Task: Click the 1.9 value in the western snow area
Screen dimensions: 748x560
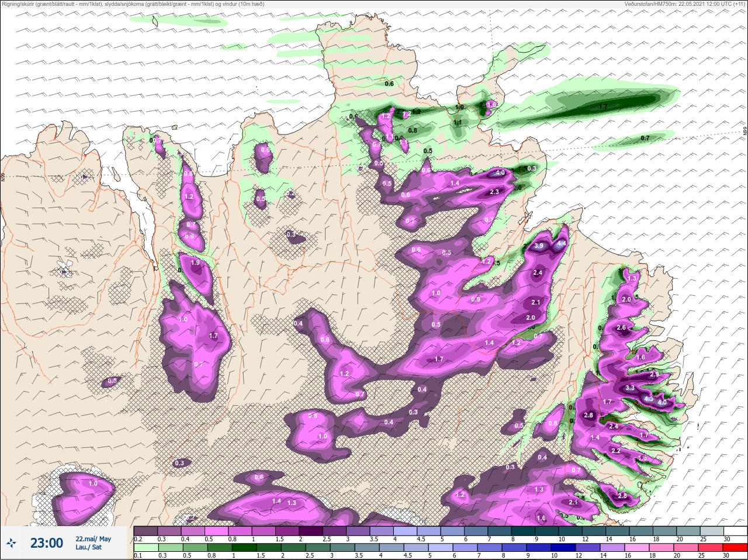Action: point(195,263)
